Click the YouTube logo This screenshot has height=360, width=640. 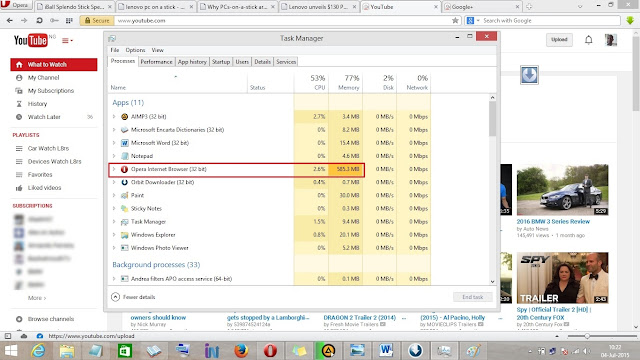coord(31,40)
